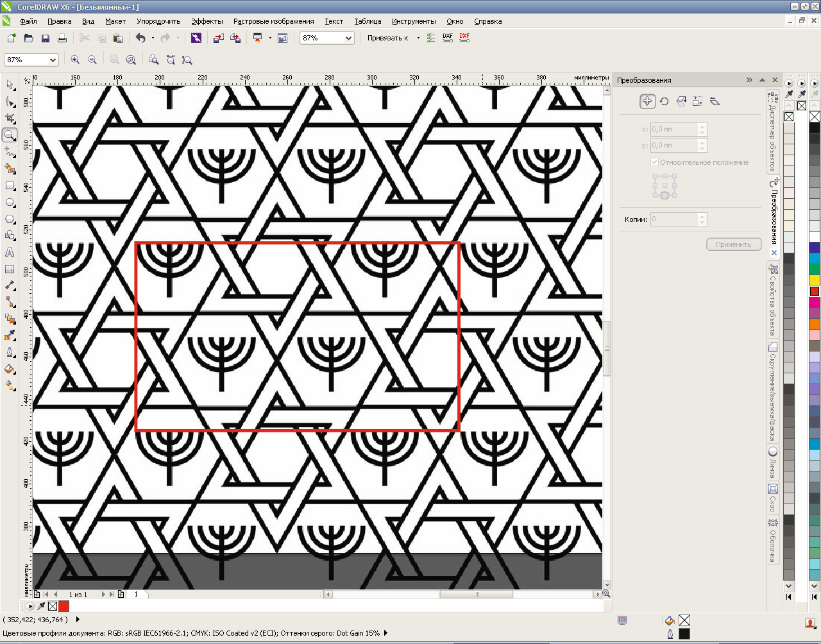Click the page 1 tab
This screenshot has height=644, width=821.
click(136, 595)
